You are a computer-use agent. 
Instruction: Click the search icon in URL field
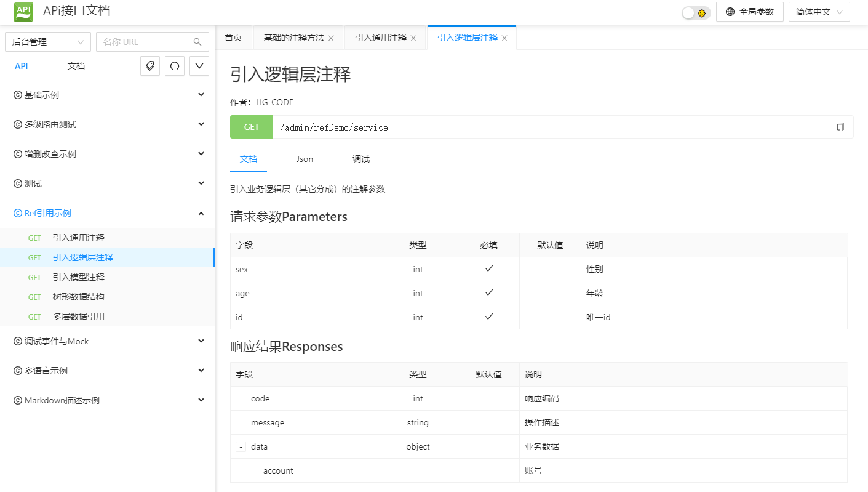[x=197, y=42]
